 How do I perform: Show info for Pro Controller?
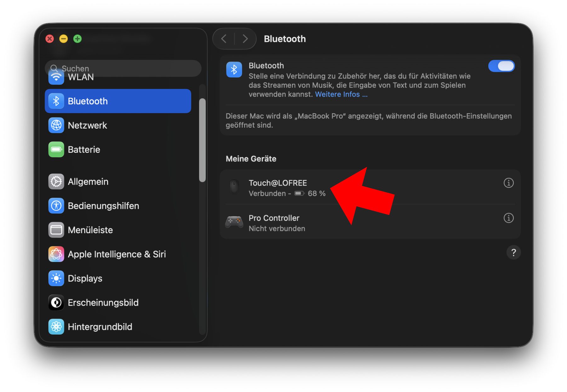(x=508, y=218)
